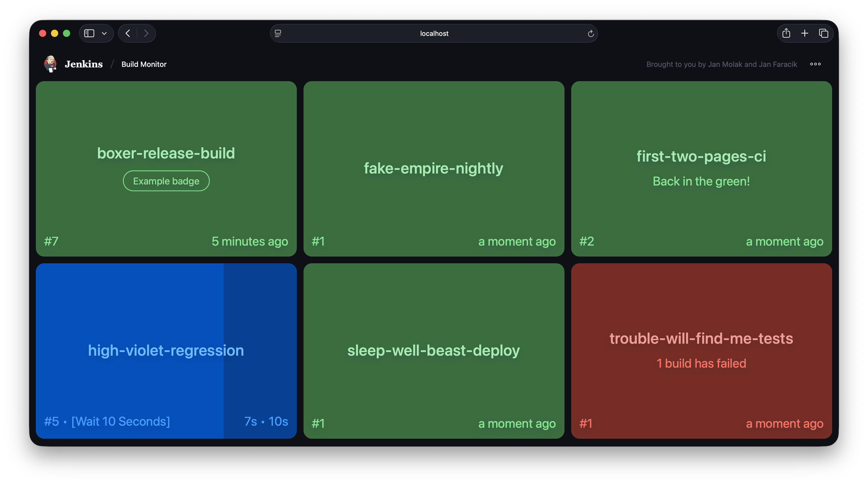Click the localhost address field
This screenshot has width=868, height=485.
coord(434,33)
